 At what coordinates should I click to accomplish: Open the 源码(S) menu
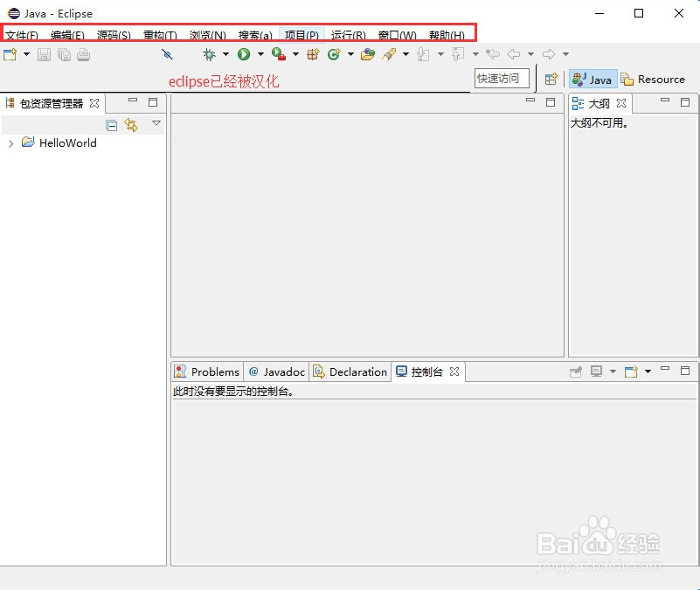click(x=114, y=35)
